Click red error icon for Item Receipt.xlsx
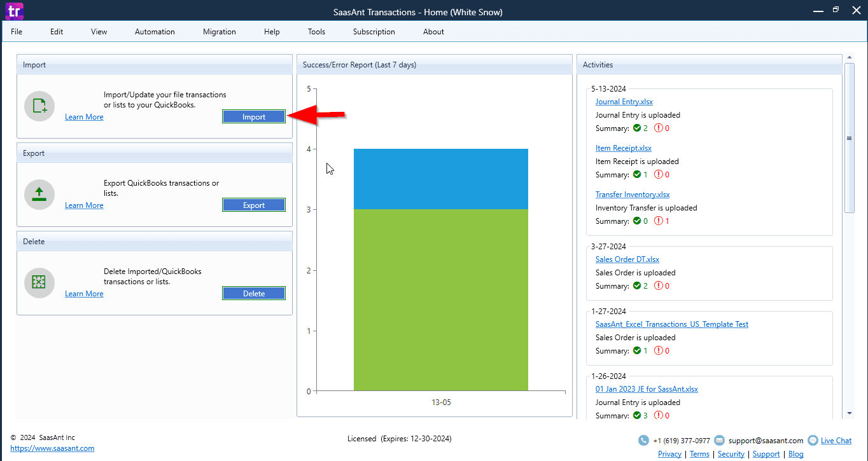This screenshot has height=461, width=868. point(659,175)
